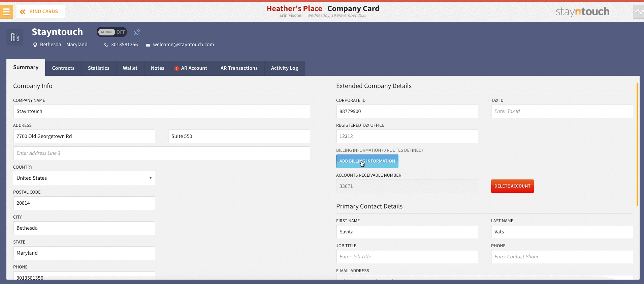Click Add Billing Information button
The image size is (644, 284).
(x=367, y=161)
